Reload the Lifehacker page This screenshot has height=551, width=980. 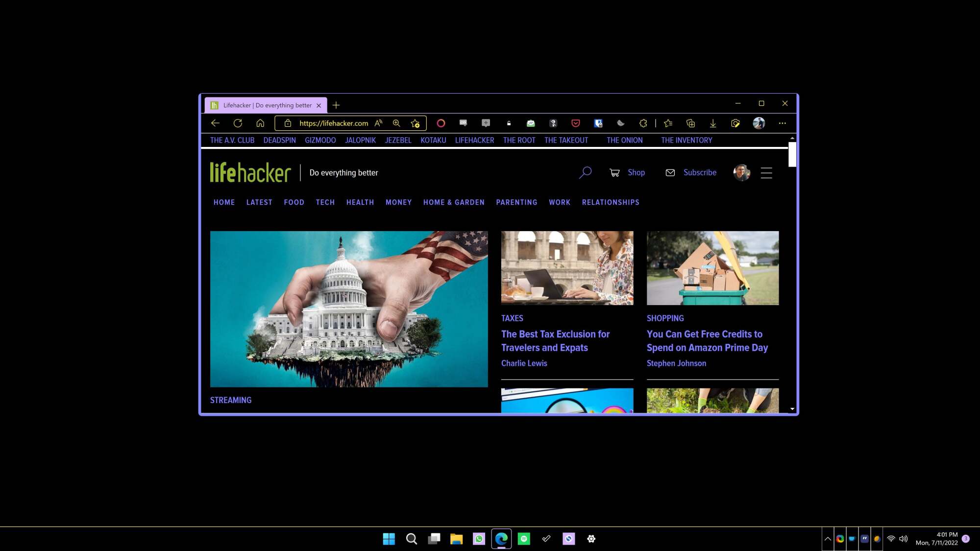coord(238,123)
